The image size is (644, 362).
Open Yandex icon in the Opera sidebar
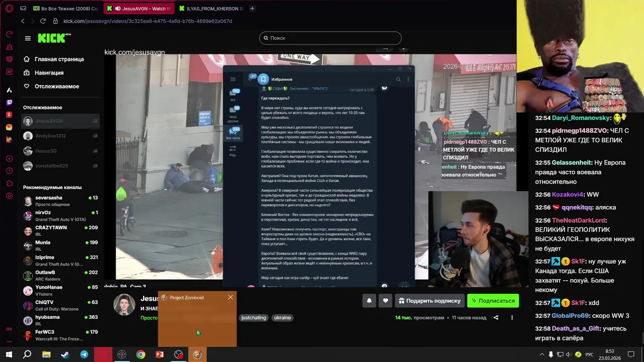click(9, 115)
